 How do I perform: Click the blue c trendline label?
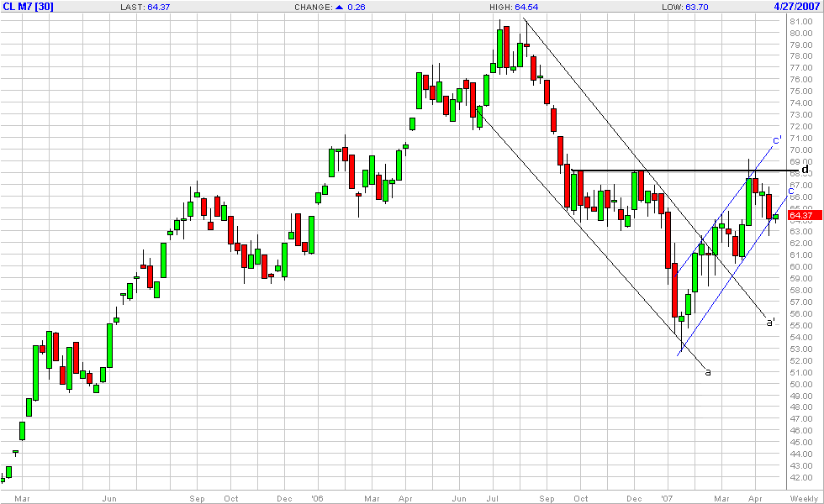(791, 192)
